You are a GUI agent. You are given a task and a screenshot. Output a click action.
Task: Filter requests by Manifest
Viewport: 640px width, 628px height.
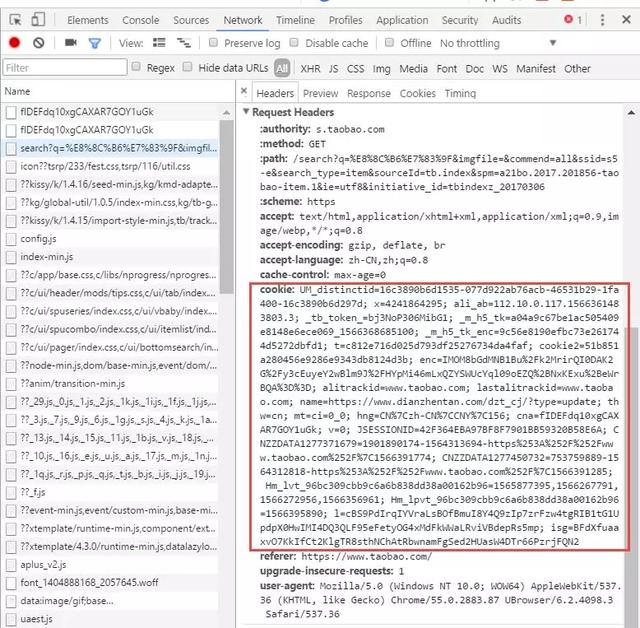(536, 69)
